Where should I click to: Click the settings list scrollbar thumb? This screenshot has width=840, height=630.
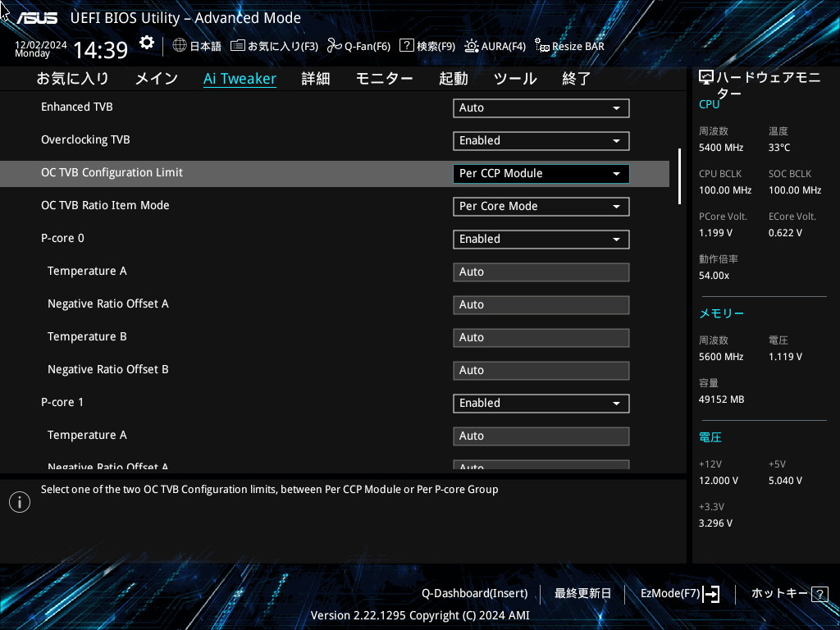point(679,176)
